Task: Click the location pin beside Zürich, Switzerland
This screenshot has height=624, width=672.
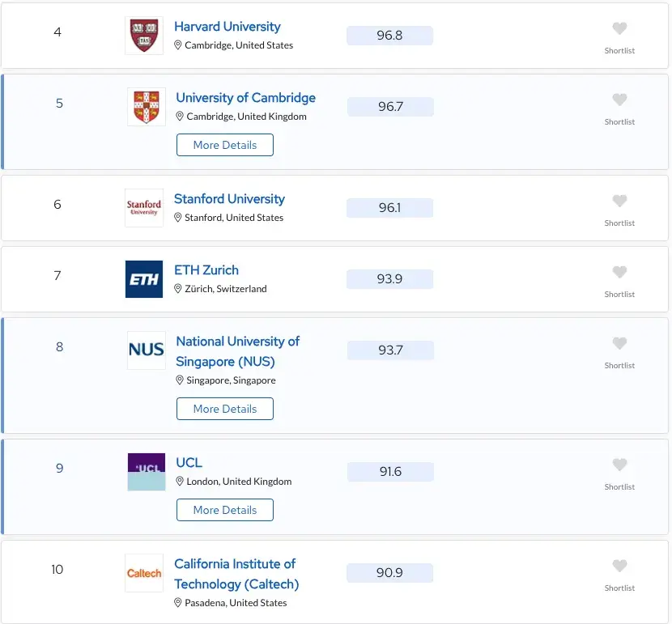Action: pos(179,288)
